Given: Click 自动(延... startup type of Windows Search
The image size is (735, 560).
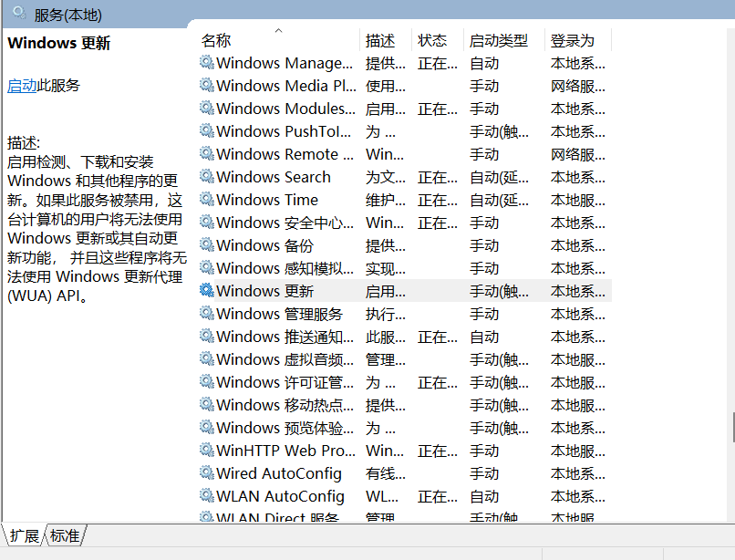Looking at the screenshot, I should [499, 177].
